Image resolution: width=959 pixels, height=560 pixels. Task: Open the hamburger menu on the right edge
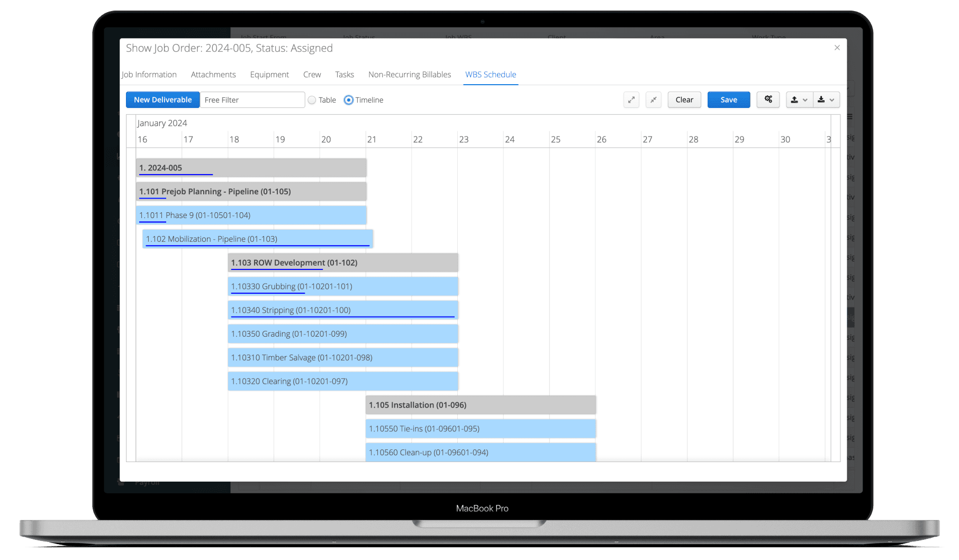pyautogui.click(x=849, y=116)
